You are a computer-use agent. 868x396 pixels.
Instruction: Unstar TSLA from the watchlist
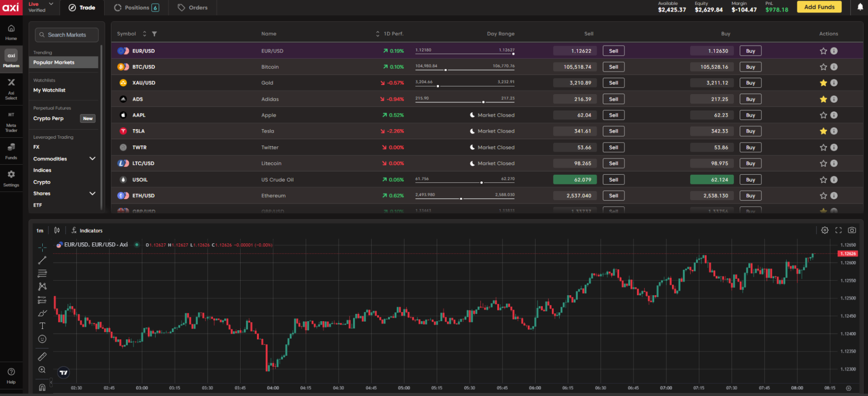[823, 131]
